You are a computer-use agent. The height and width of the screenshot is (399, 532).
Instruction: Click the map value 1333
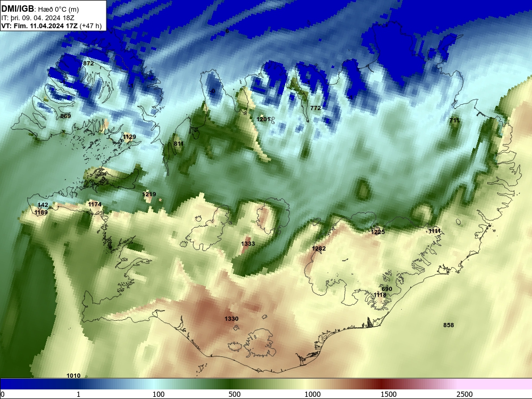[x=248, y=244]
